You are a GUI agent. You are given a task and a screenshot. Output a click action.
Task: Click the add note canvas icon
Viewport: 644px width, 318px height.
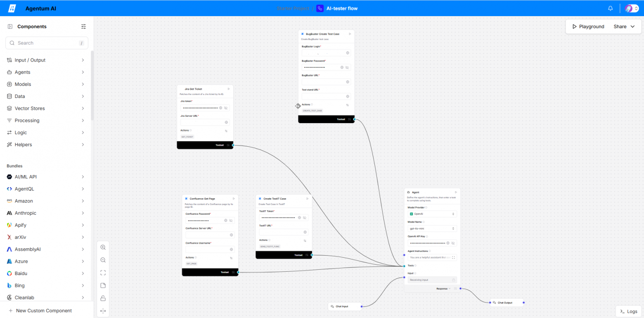point(103,285)
